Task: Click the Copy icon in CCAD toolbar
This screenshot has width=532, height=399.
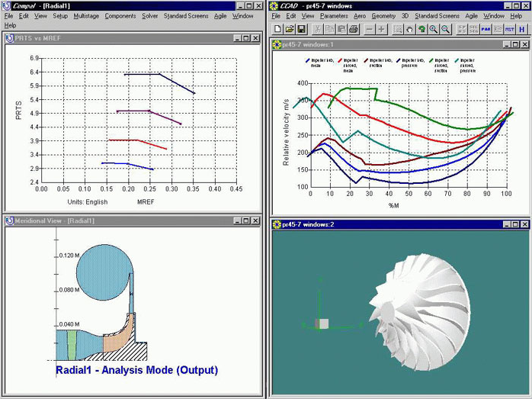Action: click(329, 29)
